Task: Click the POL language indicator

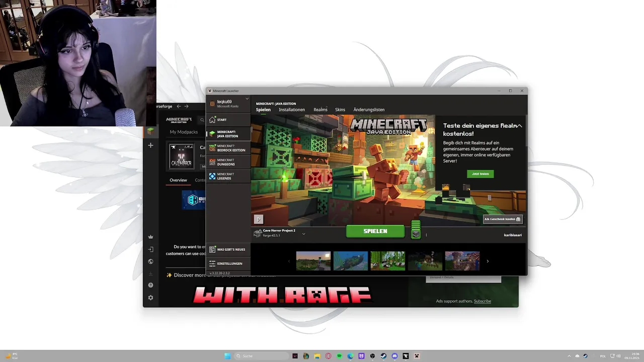Action: coord(603,356)
